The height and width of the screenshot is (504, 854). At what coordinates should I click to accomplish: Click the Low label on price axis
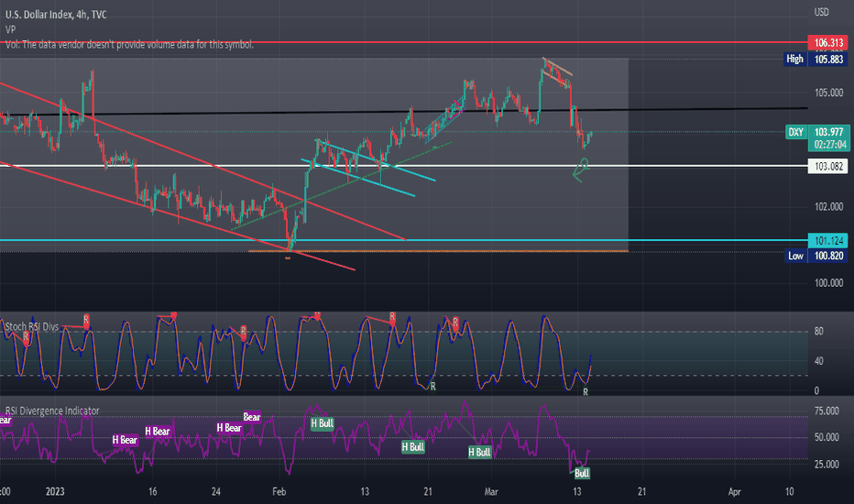tap(795, 256)
